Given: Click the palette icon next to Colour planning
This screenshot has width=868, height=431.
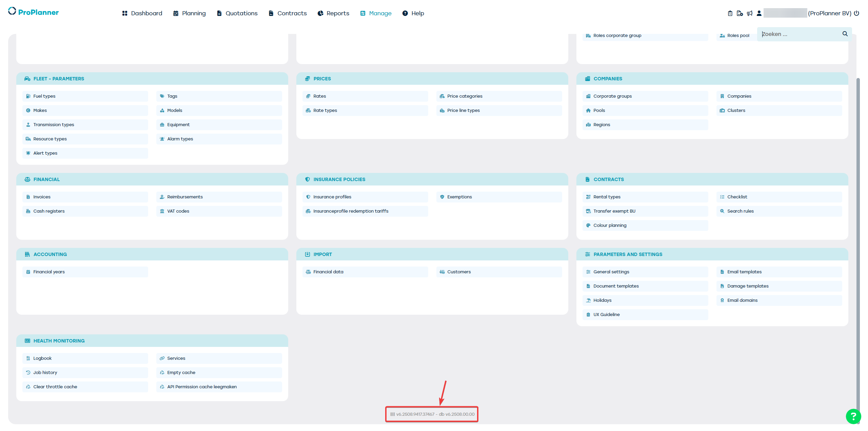Looking at the screenshot, I should tap(588, 226).
